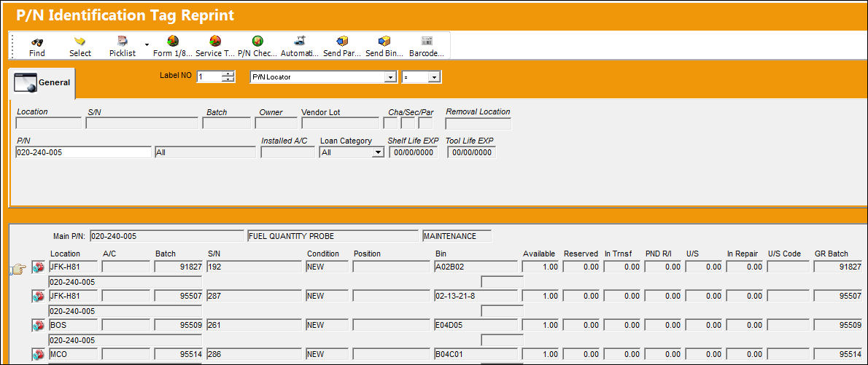Click the Tool Life EXP date field

(x=472, y=152)
